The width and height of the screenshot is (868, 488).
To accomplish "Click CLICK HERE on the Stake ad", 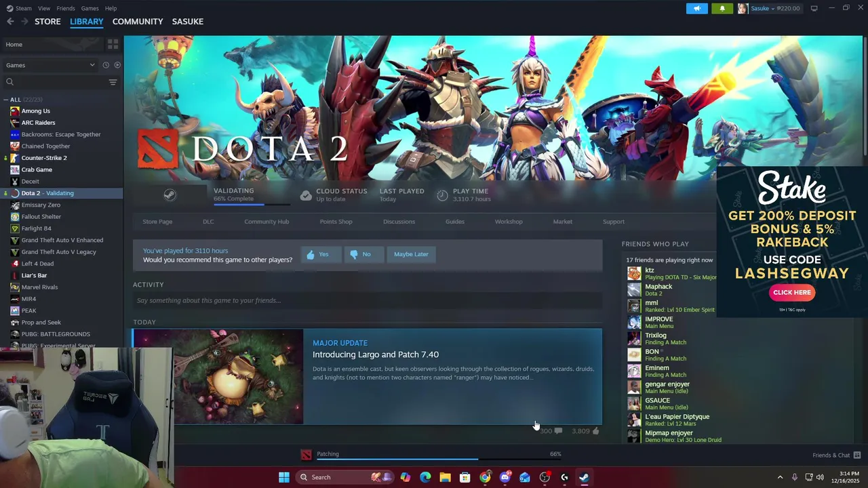I will click(792, 292).
